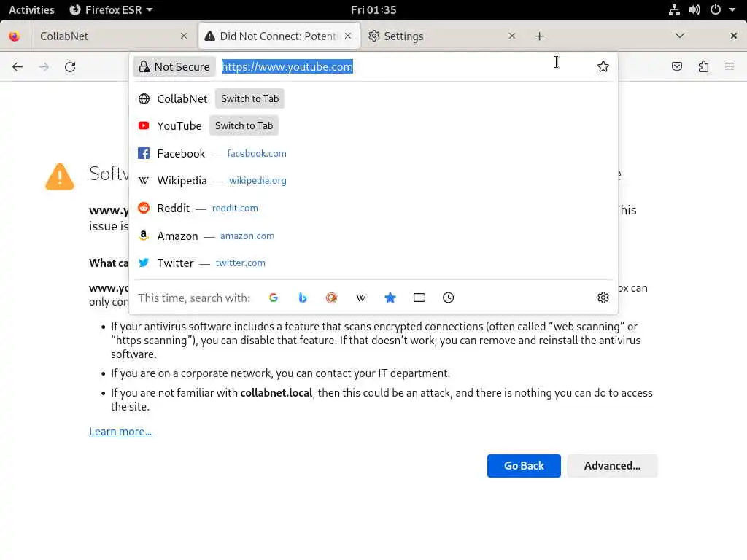Expand the system menu dropdown arrow
The height and width of the screenshot is (560, 747).
[732, 9]
